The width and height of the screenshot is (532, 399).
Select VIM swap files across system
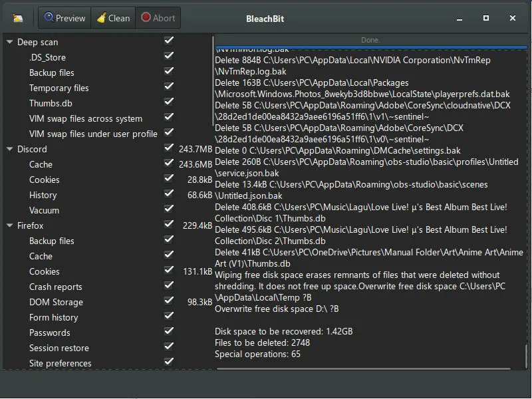click(85, 118)
